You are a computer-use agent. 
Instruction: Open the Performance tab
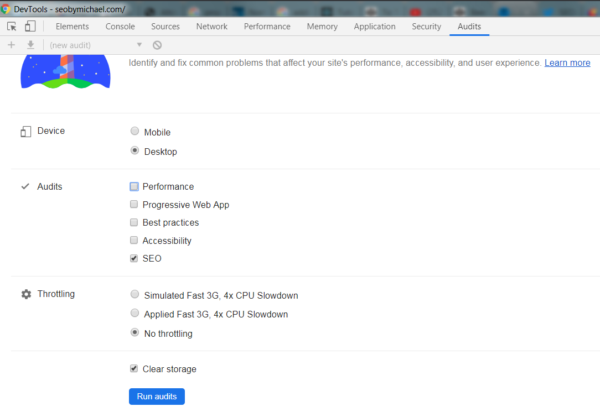[x=267, y=26]
